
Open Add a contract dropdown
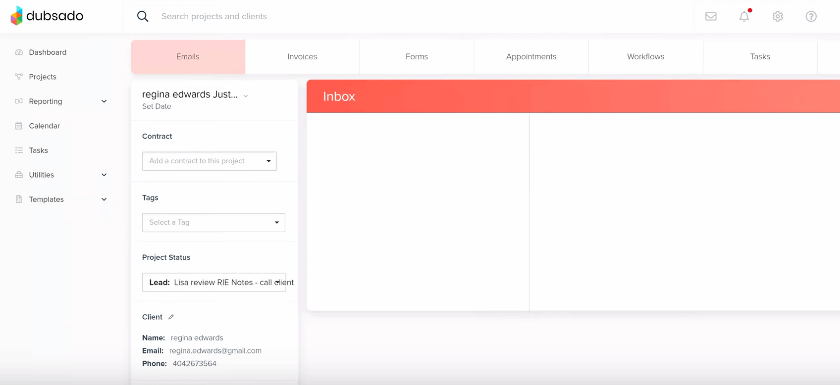tap(209, 161)
